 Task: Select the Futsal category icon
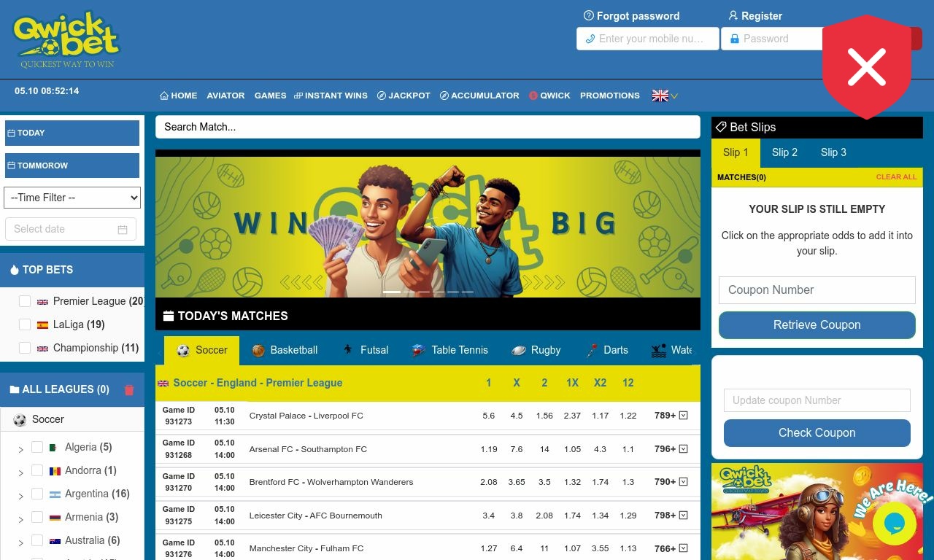point(347,350)
